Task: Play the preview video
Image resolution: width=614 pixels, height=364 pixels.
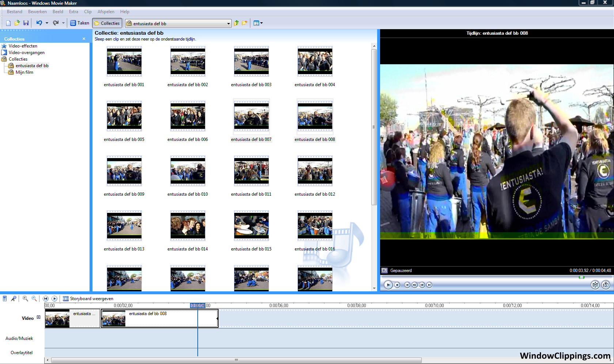Action: click(388, 285)
